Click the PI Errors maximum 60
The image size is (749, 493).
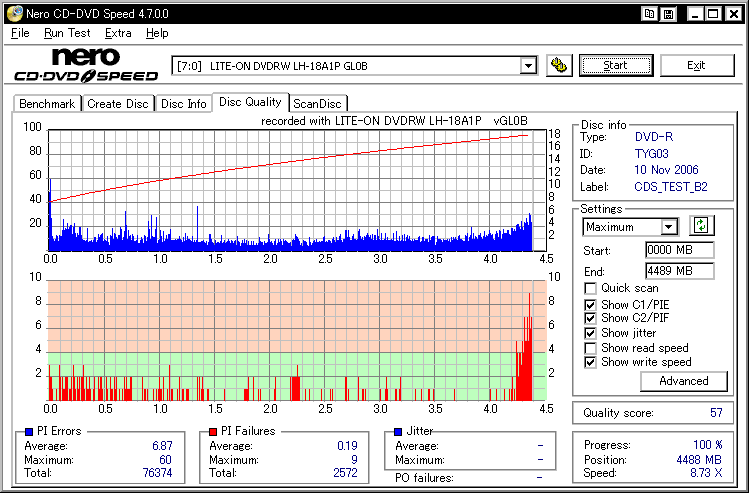coord(165,460)
